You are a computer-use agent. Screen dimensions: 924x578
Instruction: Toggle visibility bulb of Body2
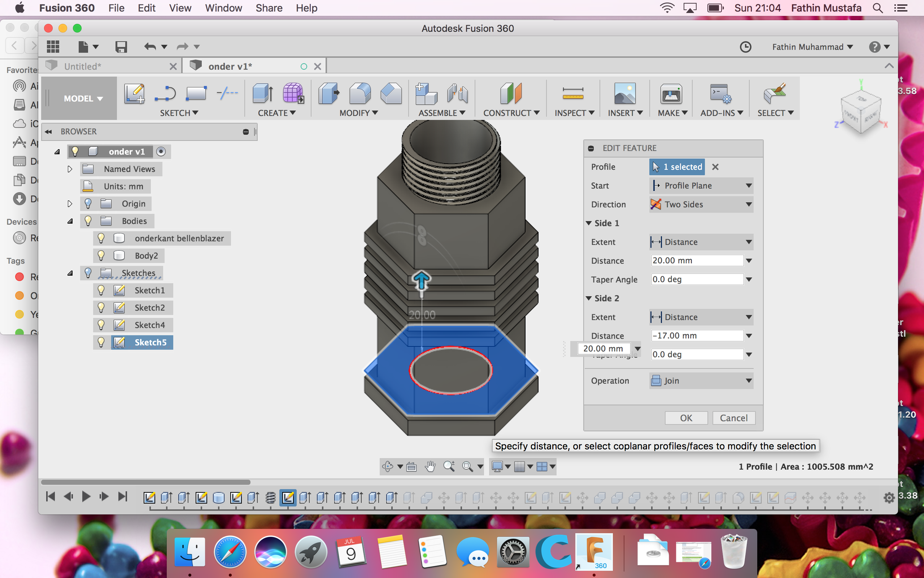(x=101, y=255)
